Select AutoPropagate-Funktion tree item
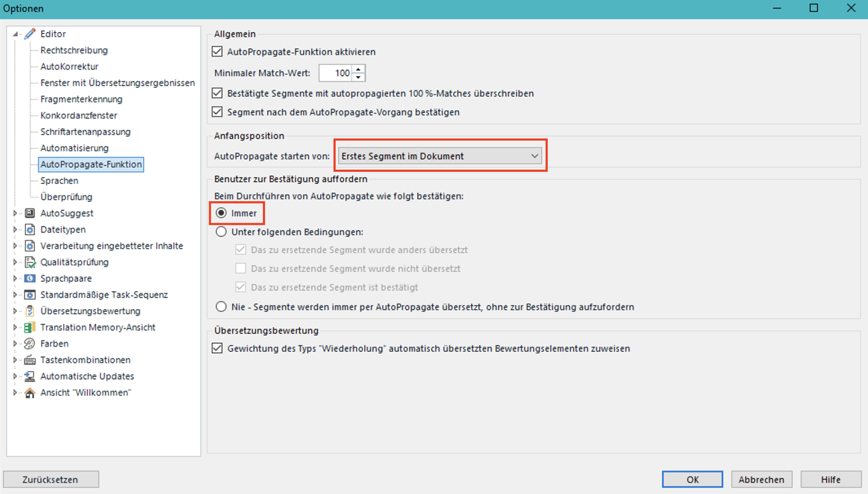This screenshot has width=868, height=494. coord(91,164)
